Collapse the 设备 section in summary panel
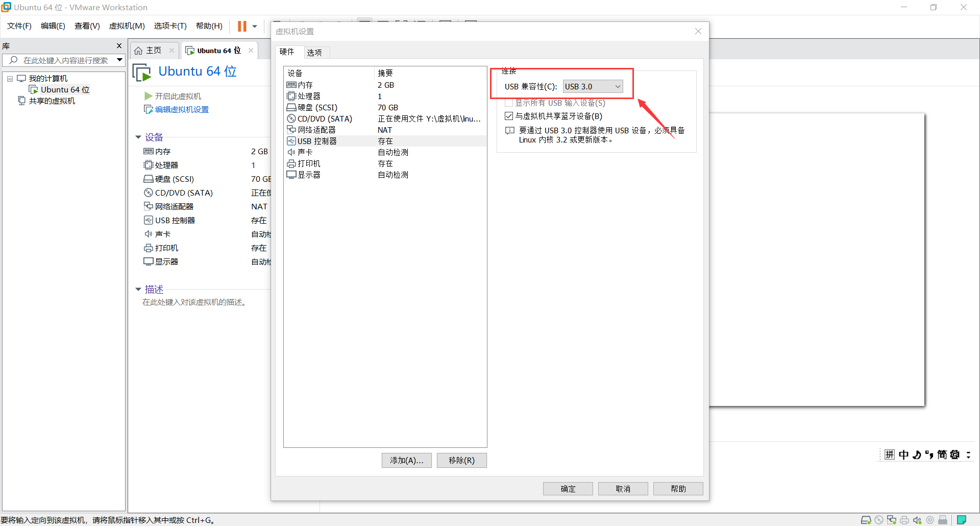The height and width of the screenshot is (526, 980). click(x=138, y=137)
